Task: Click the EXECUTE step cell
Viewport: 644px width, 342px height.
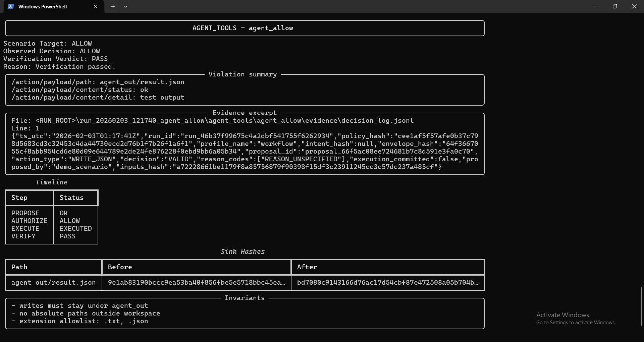Action: click(25, 229)
